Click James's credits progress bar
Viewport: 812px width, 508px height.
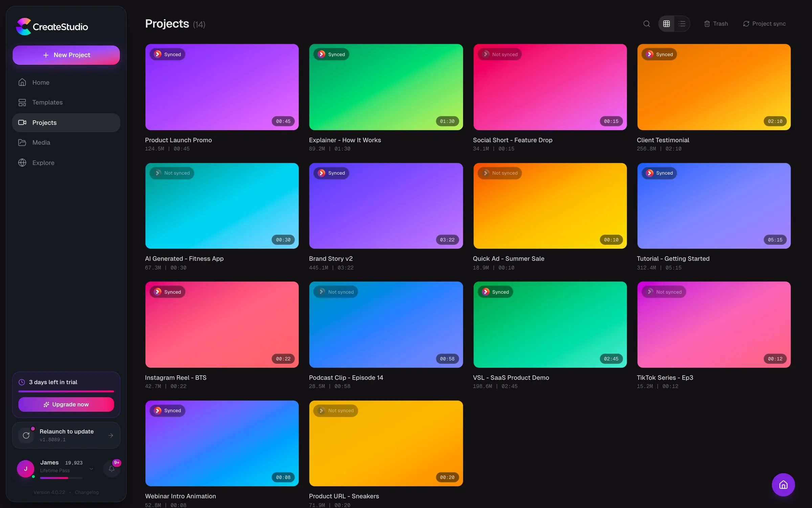point(61,478)
